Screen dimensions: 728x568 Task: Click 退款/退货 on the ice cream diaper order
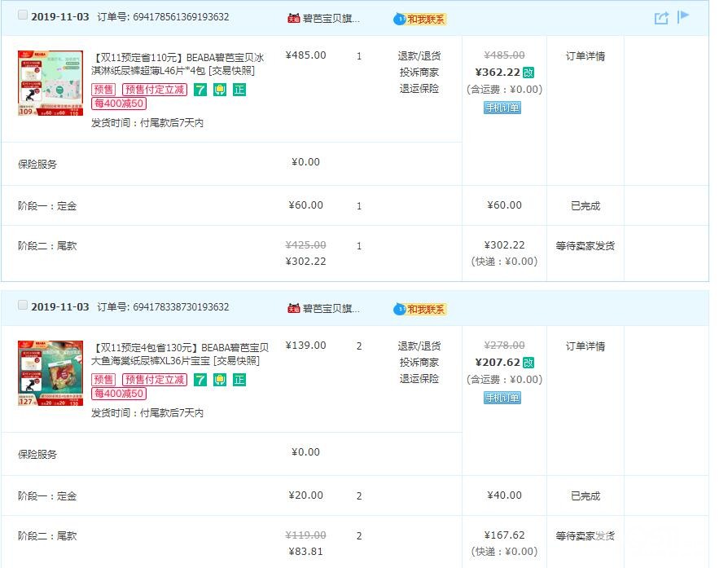[x=419, y=56]
